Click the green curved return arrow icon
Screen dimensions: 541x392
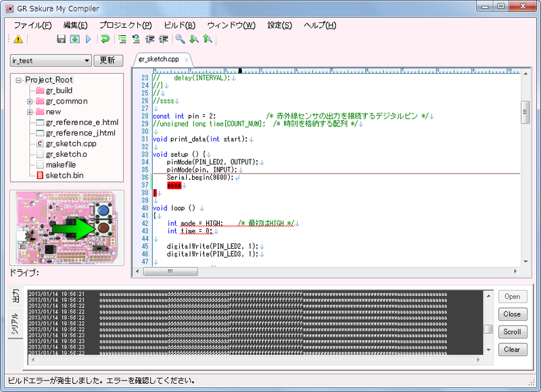[x=105, y=39]
